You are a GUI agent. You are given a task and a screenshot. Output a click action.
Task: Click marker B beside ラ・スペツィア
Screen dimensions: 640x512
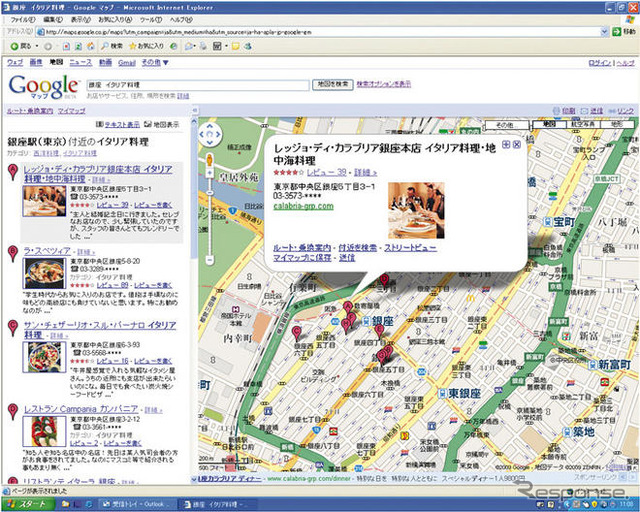click(13, 253)
